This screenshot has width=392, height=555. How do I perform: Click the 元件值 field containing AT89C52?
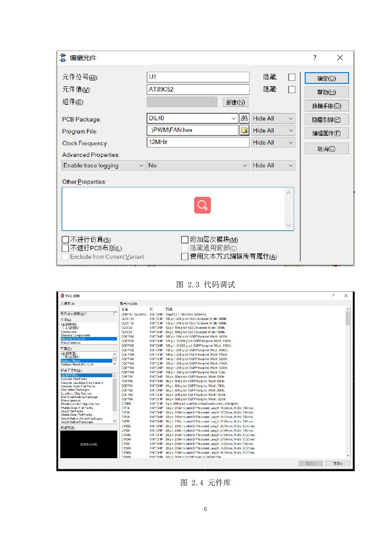[x=198, y=89]
